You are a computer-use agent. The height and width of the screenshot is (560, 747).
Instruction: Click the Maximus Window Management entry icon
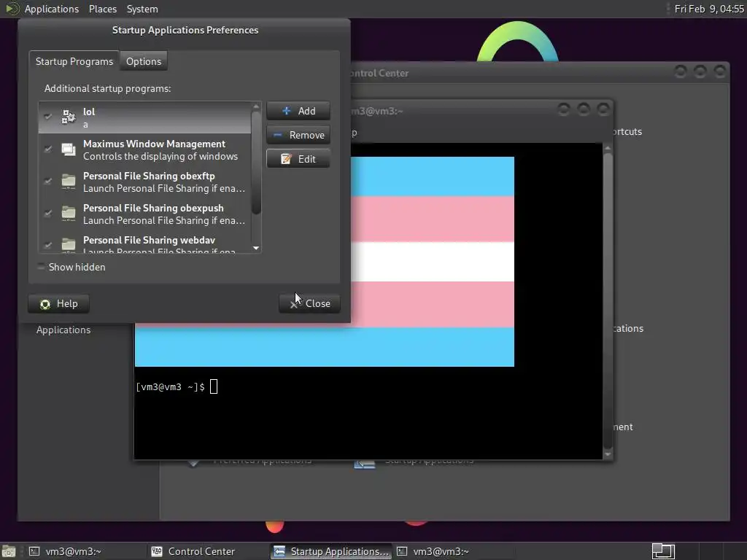tap(68, 149)
